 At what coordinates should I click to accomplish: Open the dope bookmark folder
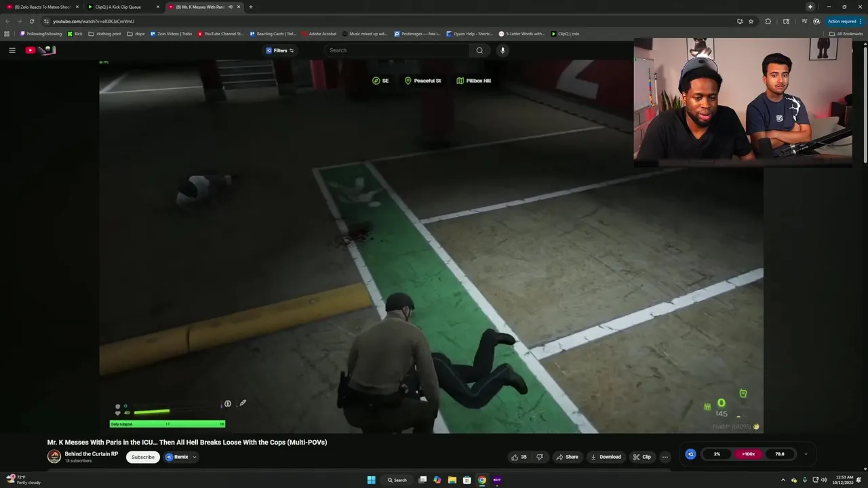click(x=136, y=33)
